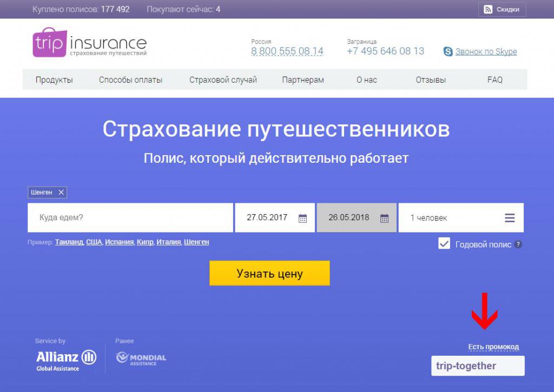Click the Allianz Global Assistance logo
Screen dimensions: 554x392
66,361
